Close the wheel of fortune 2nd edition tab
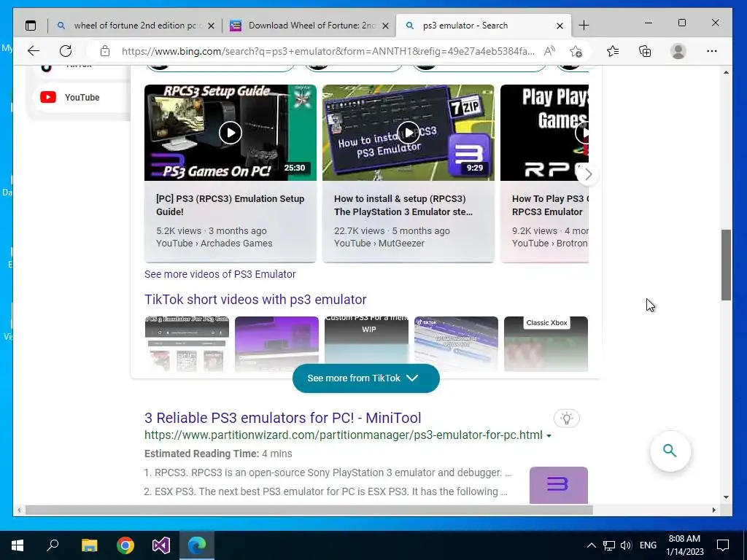Image resolution: width=747 pixels, height=560 pixels. [x=211, y=26]
